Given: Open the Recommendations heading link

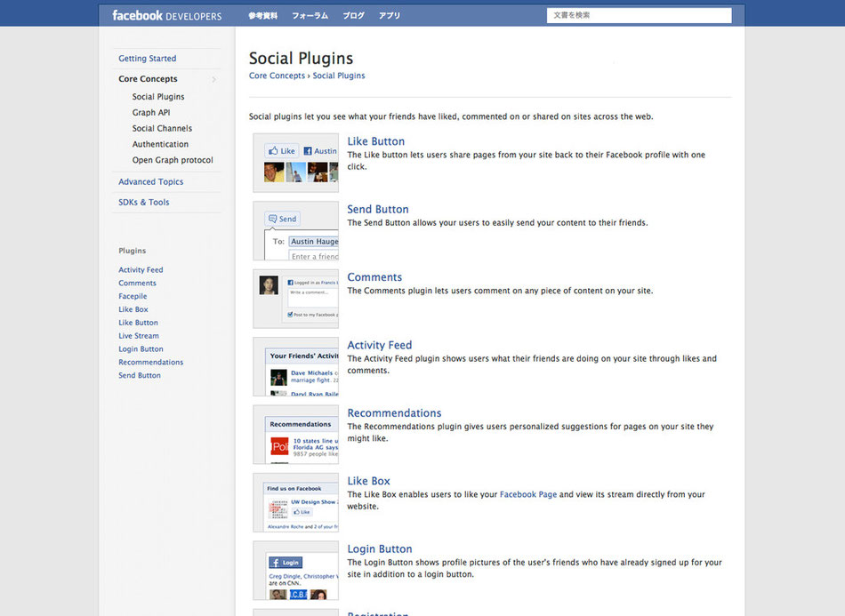Looking at the screenshot, I should coord(394,412).
